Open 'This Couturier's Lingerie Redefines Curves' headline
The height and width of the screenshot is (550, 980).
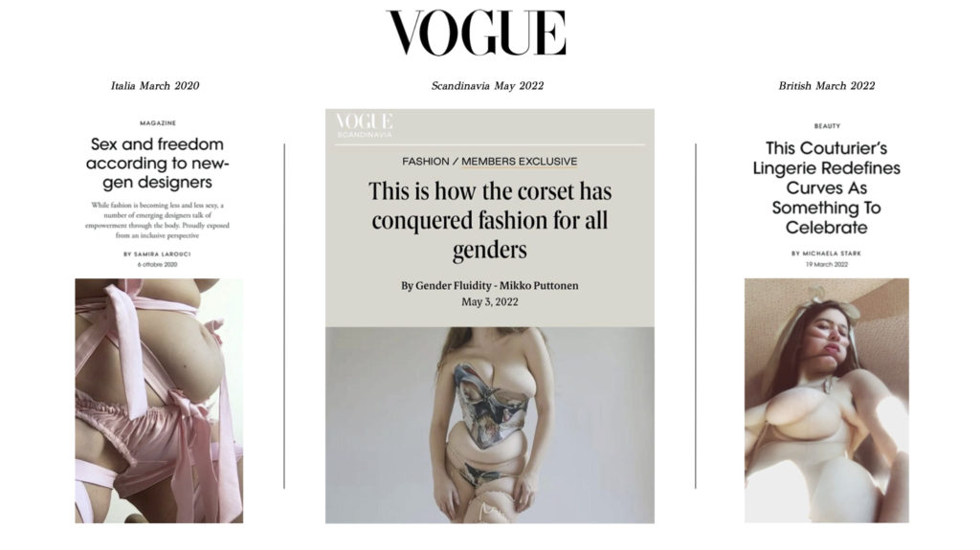826,187
